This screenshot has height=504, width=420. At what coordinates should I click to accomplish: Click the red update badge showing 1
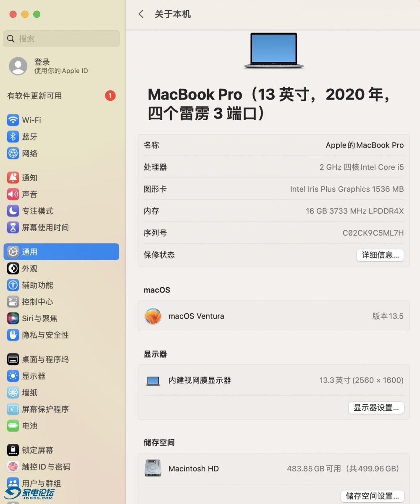point(110,95)
